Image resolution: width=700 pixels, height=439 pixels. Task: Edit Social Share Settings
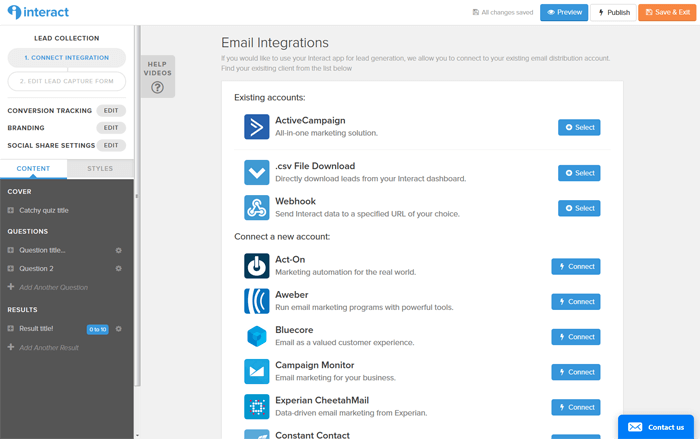coord(111,145)
